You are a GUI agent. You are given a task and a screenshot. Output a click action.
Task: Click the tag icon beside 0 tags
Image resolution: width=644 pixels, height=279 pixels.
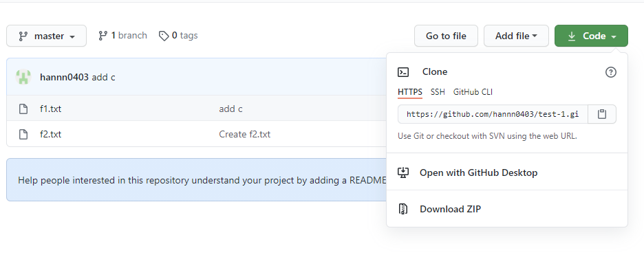click(x=164, y=36)
